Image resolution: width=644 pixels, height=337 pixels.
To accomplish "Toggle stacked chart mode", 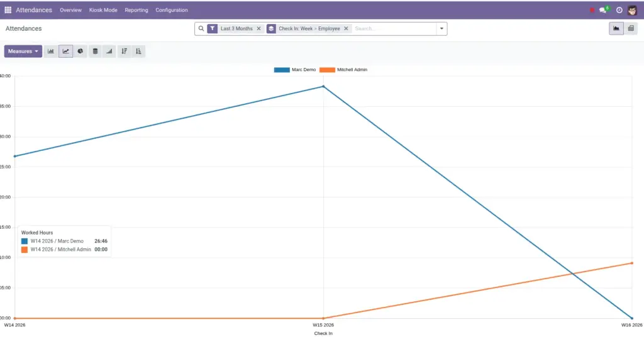I will point(96,52).
